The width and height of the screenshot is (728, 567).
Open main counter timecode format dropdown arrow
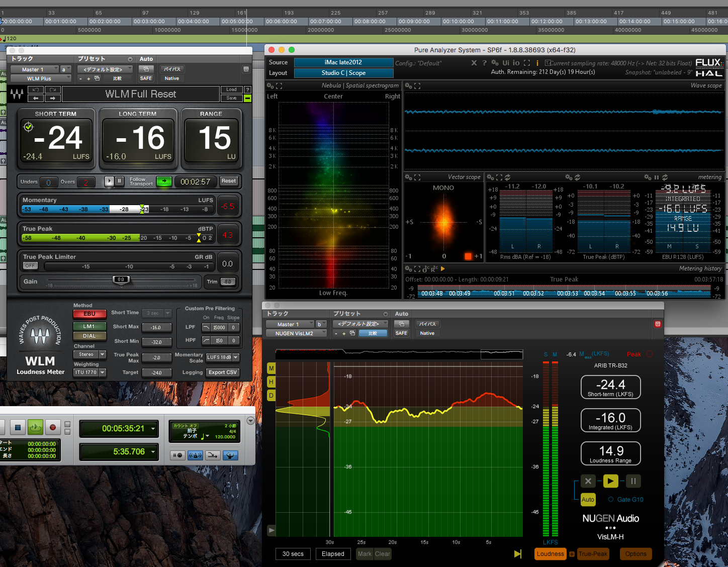point(153,428)
